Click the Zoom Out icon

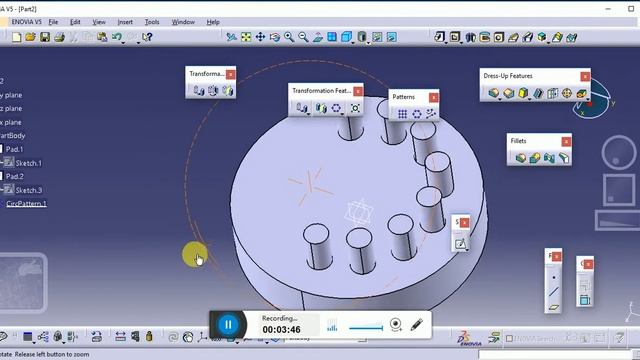coord(303,37)
